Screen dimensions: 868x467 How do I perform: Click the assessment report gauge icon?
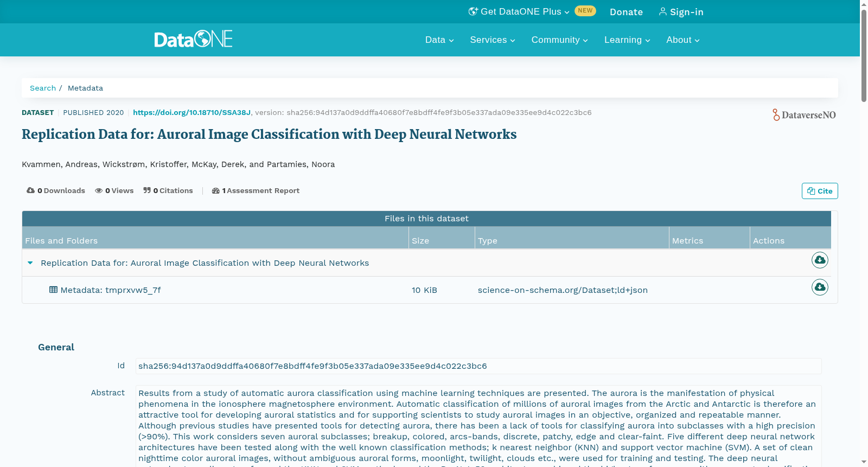point(216,190)
